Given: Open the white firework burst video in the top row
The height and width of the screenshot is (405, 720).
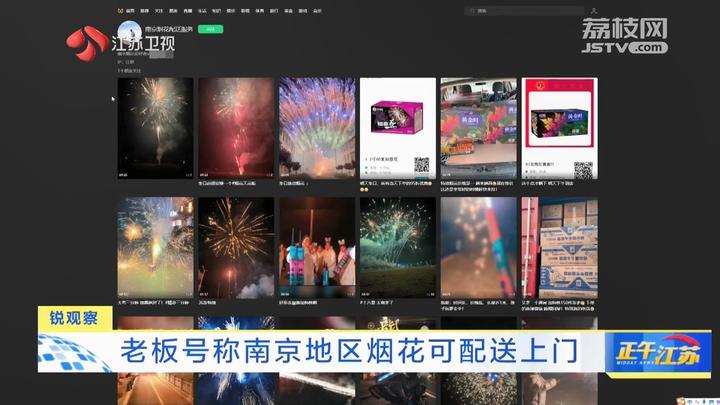Looking at the screenshot, I should point(155,128).
